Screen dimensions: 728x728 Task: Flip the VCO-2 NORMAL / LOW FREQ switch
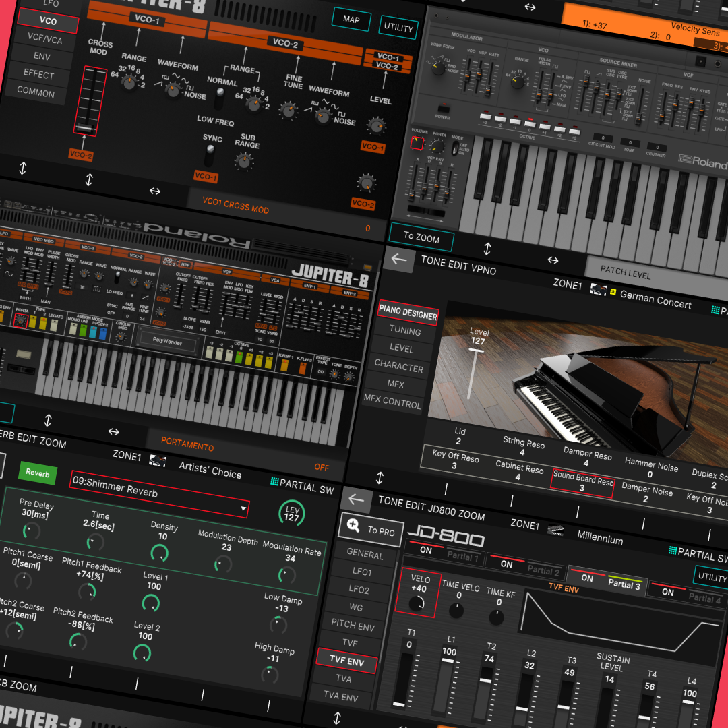218,98
